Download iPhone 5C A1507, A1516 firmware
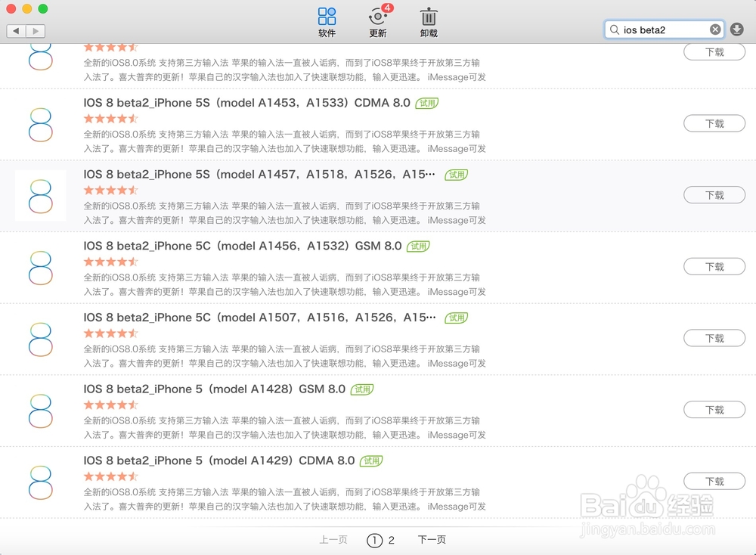 tap(714, 338)
